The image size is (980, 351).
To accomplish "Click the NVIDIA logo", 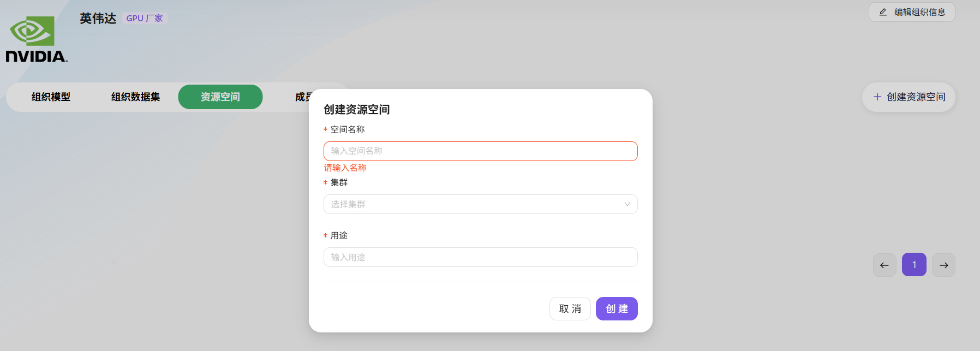I will [35, 37].
